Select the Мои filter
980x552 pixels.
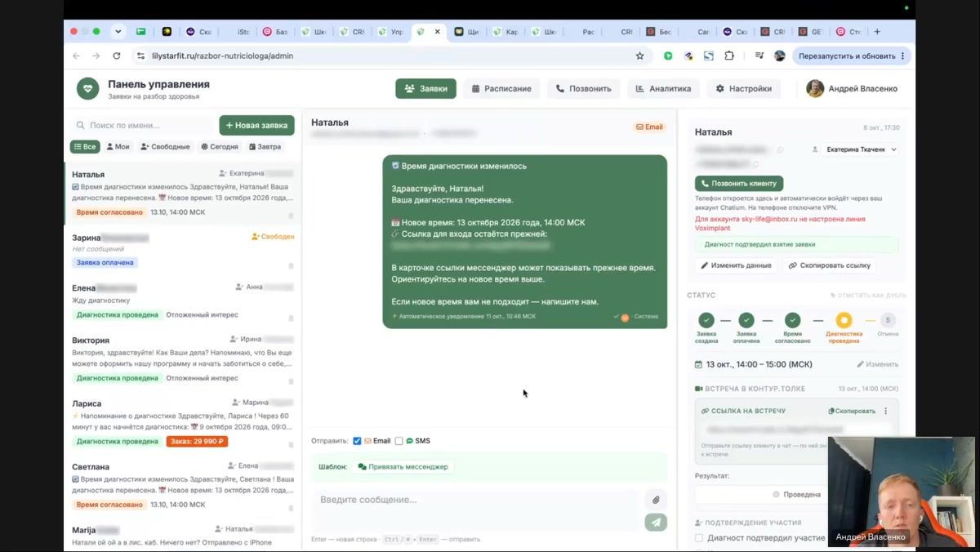[x=118, y=147]
